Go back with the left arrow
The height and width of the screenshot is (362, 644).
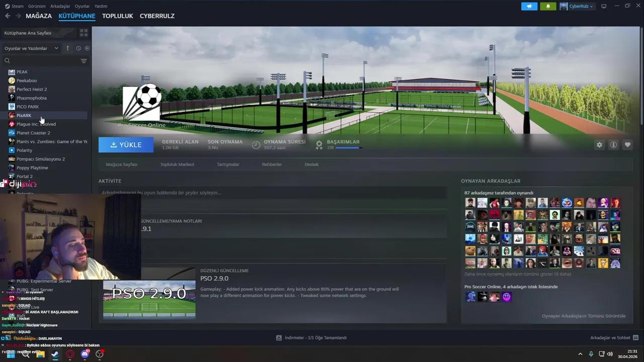8,16
